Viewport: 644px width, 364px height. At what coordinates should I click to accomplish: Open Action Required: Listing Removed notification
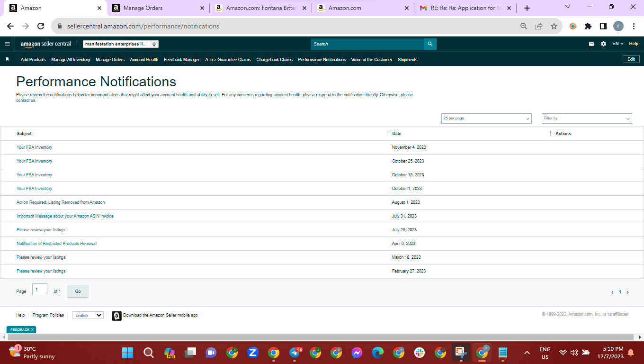[61, 202]
